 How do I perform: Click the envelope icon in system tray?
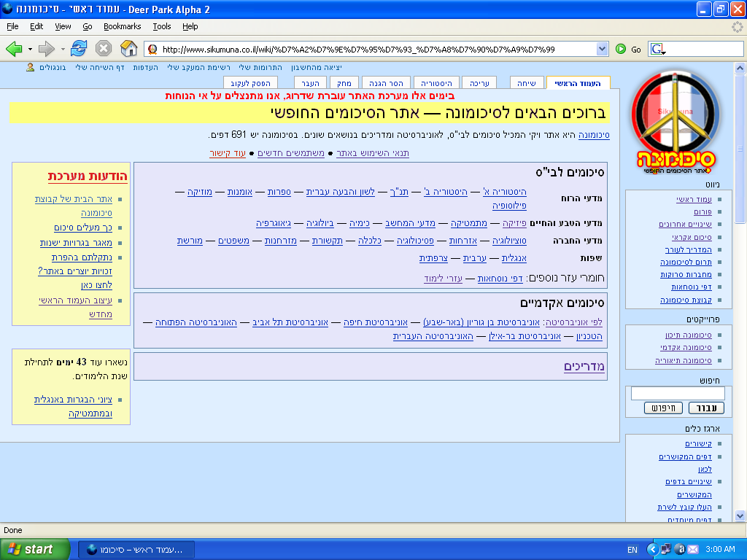pos(692,549)
